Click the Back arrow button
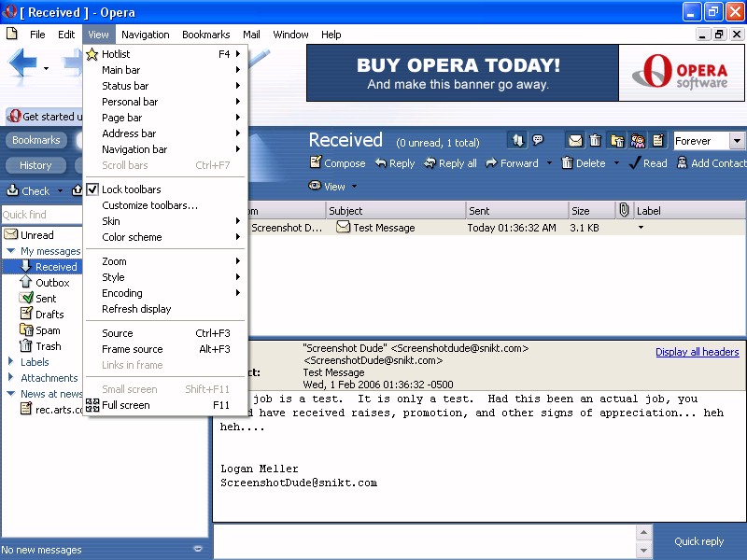The image size is (747, 560). pyautogui.click(x=22, y=63)
